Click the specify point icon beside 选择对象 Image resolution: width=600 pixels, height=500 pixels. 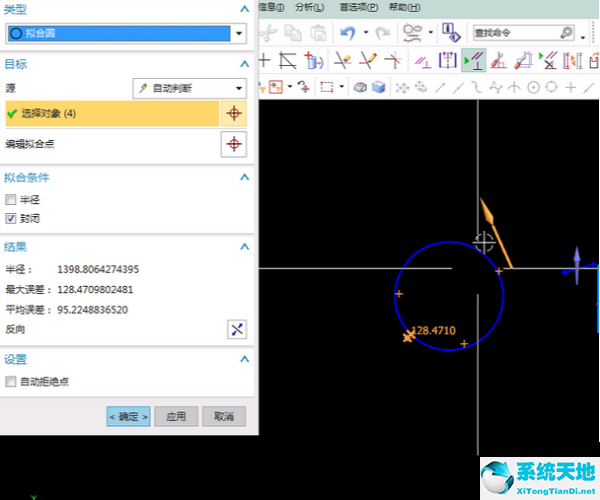click(234, 113)
